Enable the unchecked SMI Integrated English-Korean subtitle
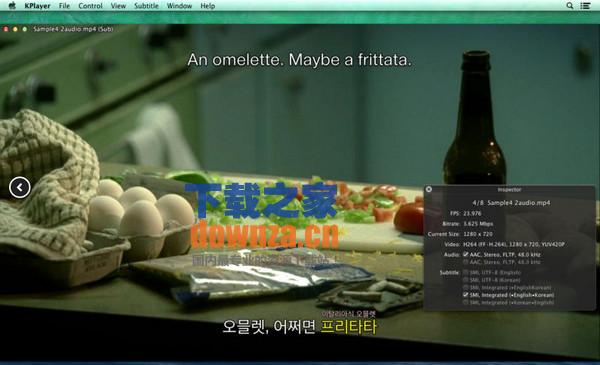This screenshot has height=365, width=600. [466, 287]
